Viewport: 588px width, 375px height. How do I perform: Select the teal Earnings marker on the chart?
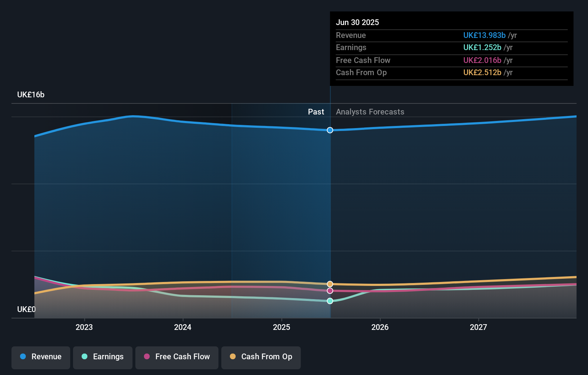coord(329,301)
